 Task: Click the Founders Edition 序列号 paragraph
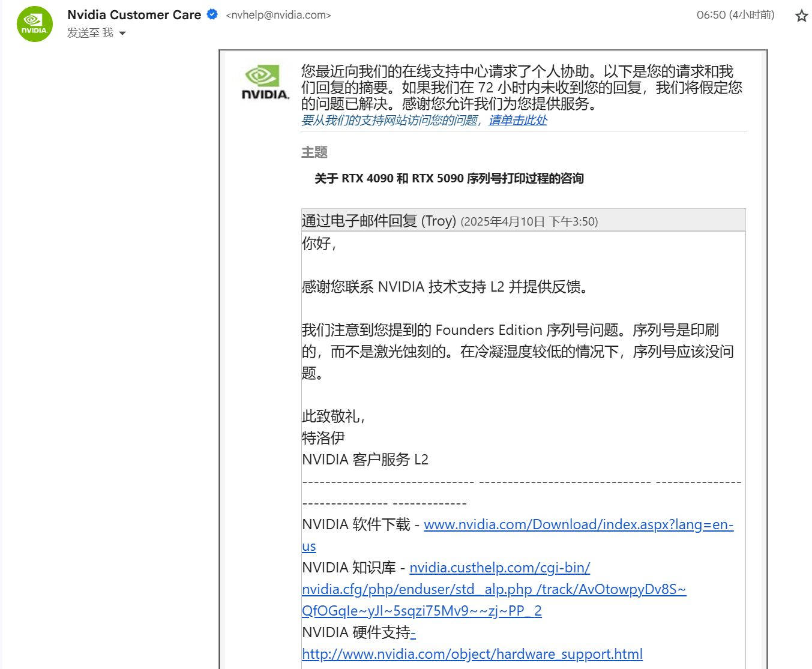point(518,352)
